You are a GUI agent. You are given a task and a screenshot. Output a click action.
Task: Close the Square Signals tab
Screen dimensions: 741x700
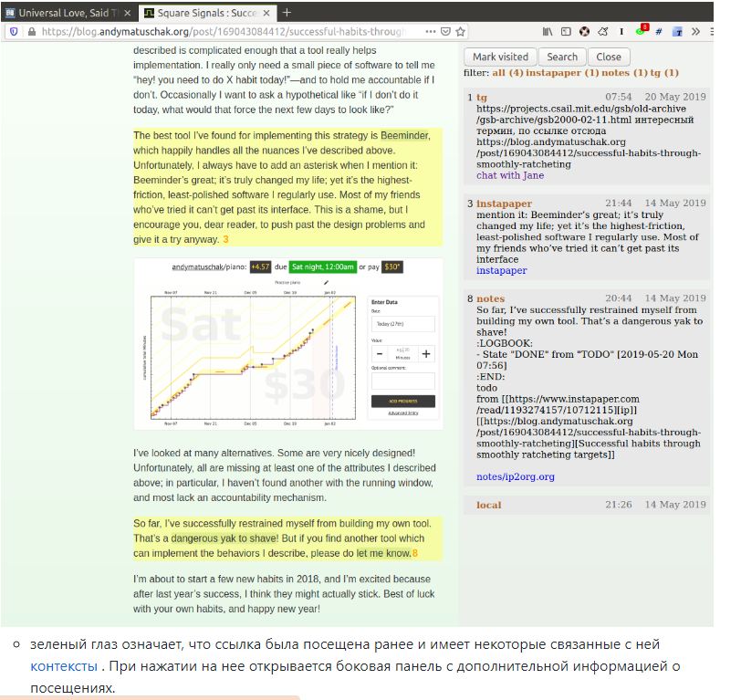tap(266, 13)
